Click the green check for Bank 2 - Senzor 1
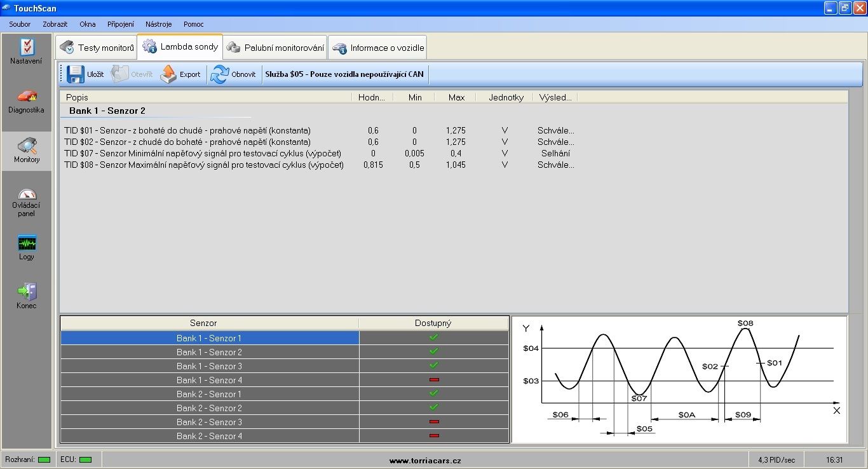 click(x=435, y=394)
